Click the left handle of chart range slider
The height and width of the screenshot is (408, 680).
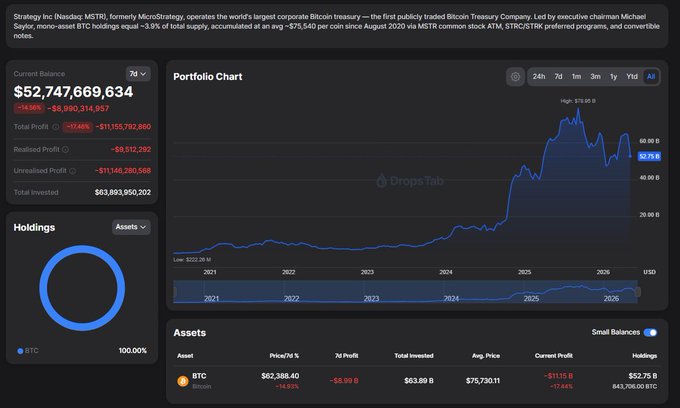(175, 292)
